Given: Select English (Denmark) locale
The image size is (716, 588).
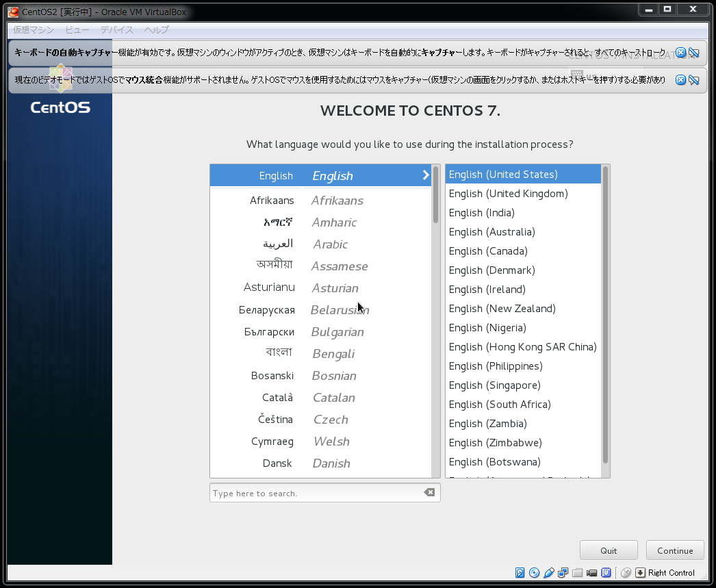Looking at the screenshot, I should tap(523, 270).
